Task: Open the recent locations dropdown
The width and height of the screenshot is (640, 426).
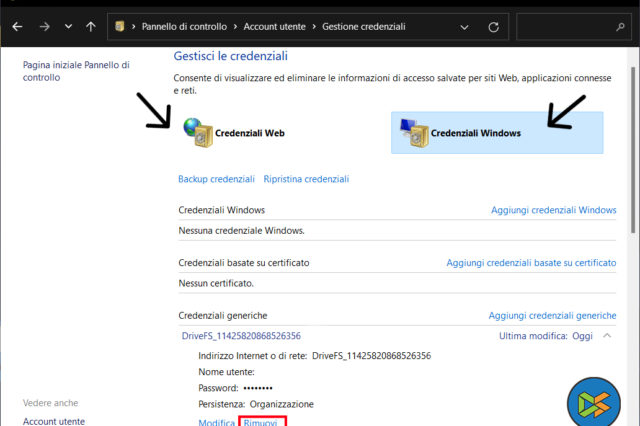Action: (68, 26)
